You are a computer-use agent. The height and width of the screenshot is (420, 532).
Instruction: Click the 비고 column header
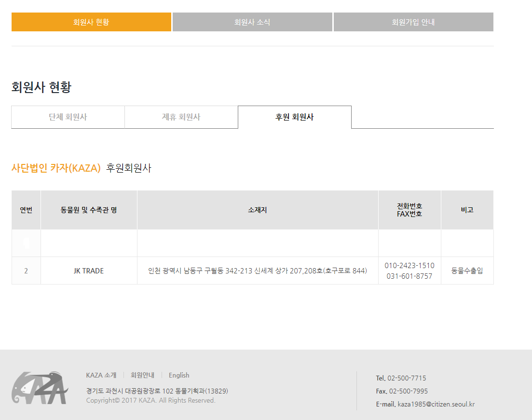click(467, 210)
